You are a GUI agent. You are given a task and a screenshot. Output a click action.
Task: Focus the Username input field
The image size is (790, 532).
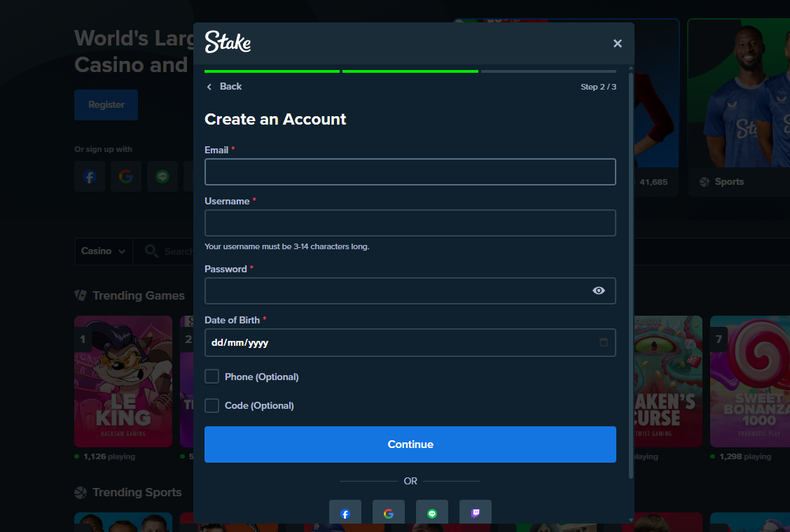click(410, 223)
